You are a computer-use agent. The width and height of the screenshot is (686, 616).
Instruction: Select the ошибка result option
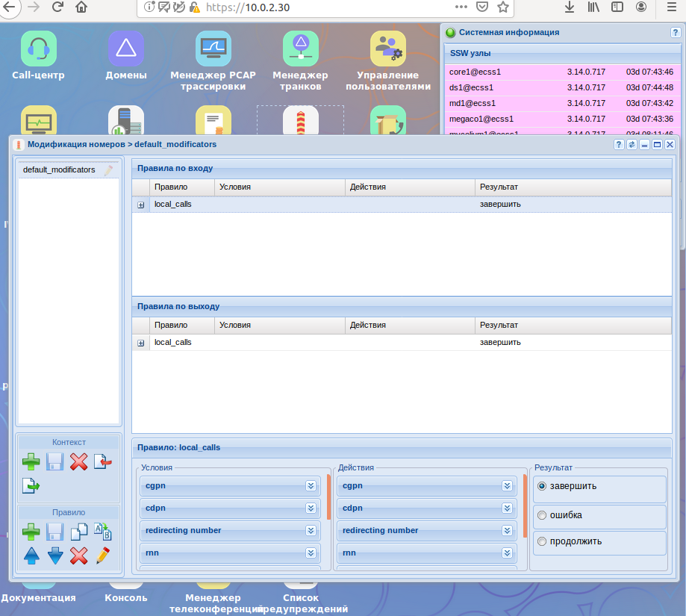542,515
